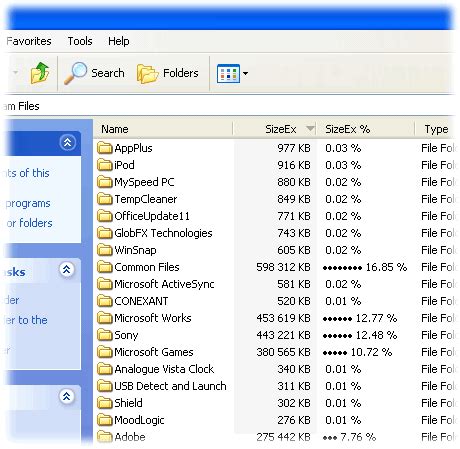Select the Adobe folder icon

[x=105, y=437]
